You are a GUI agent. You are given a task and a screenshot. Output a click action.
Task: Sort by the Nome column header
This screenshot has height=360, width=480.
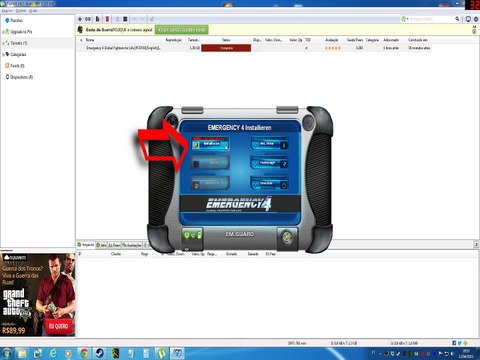point(90,40)
